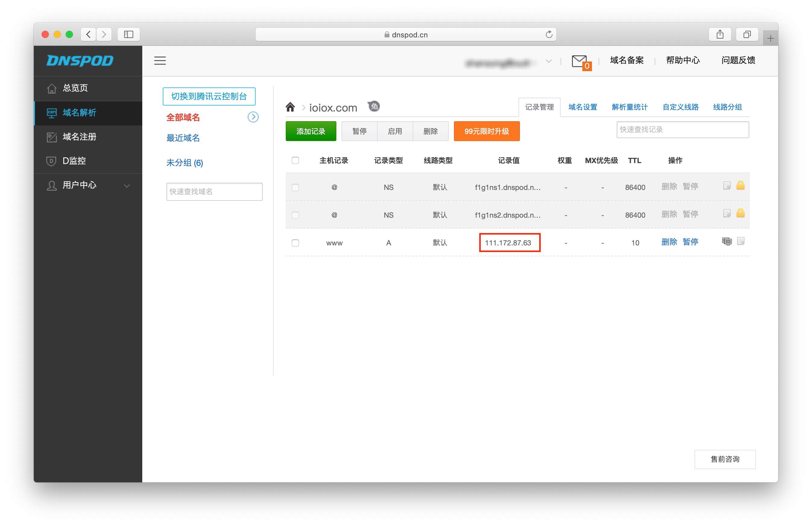Open the mail inbox envelope icon
This screenshot has height=527, width=812.
point(579,62)
